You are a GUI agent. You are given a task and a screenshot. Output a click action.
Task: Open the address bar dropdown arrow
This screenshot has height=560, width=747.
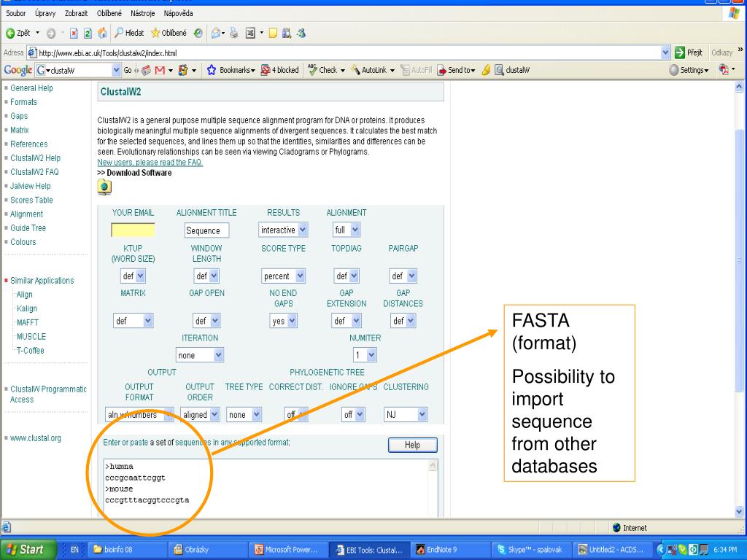click(x=665, y=52)
